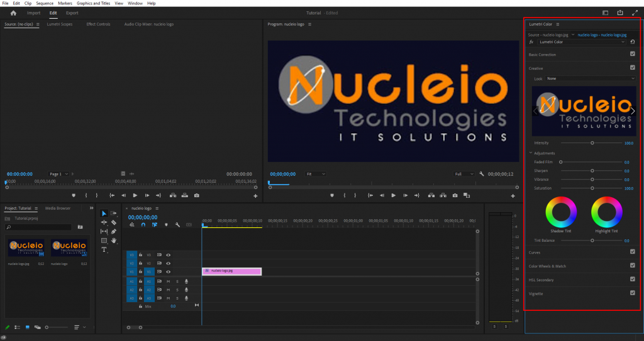Play the Program monitor sequence
Viewport: 644px width, 341px height.
(x=394, y=196)
